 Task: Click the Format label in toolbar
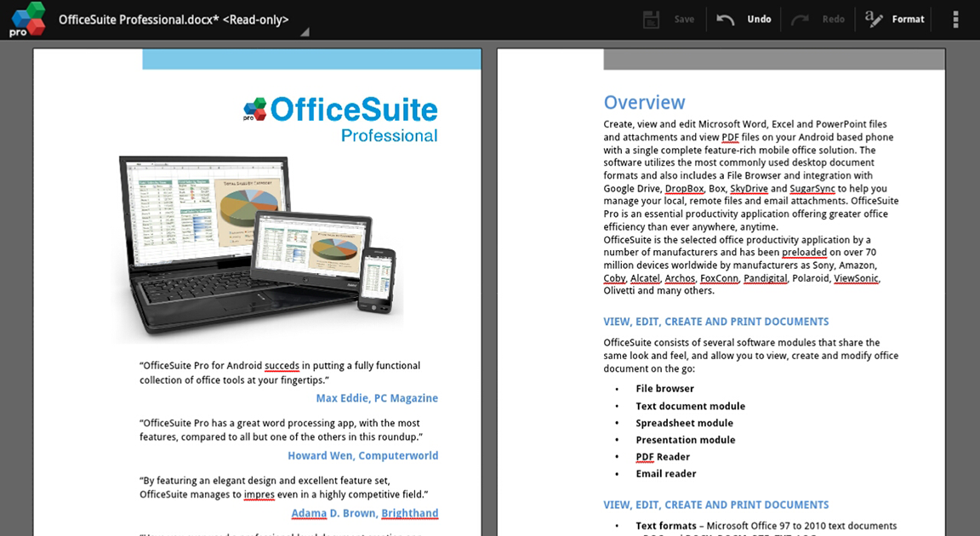coord(909,20)
